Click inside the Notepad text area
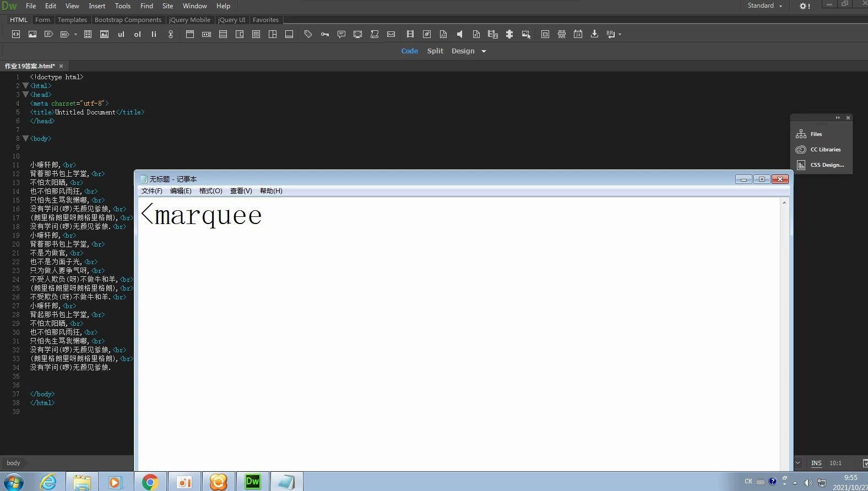The image size is (868, 491). click(x=459, y=333)
